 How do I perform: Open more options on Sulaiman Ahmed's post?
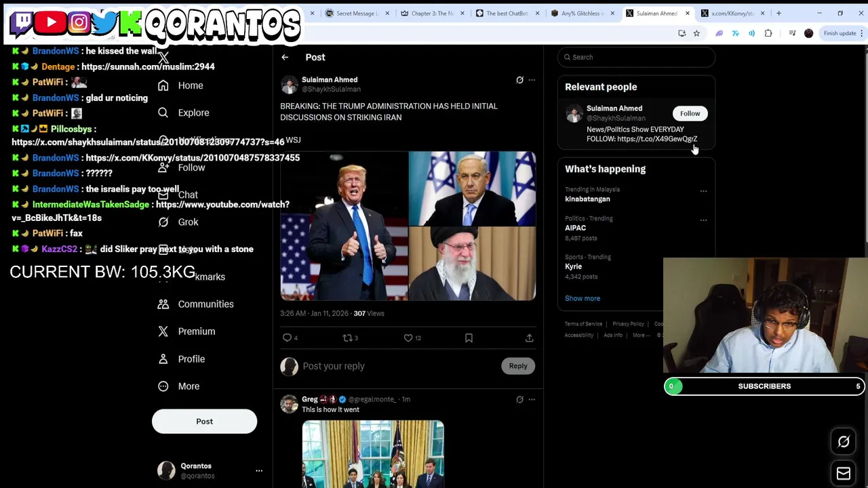(532, 80)
